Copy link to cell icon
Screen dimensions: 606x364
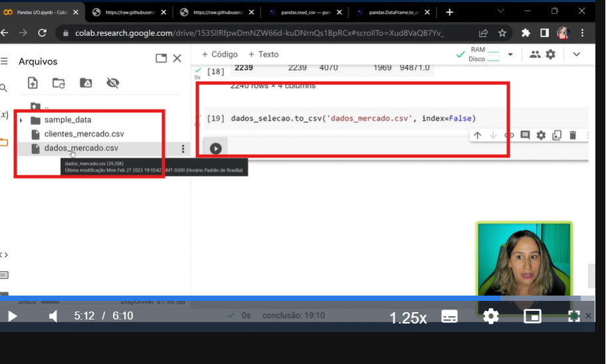pos(509,136)
